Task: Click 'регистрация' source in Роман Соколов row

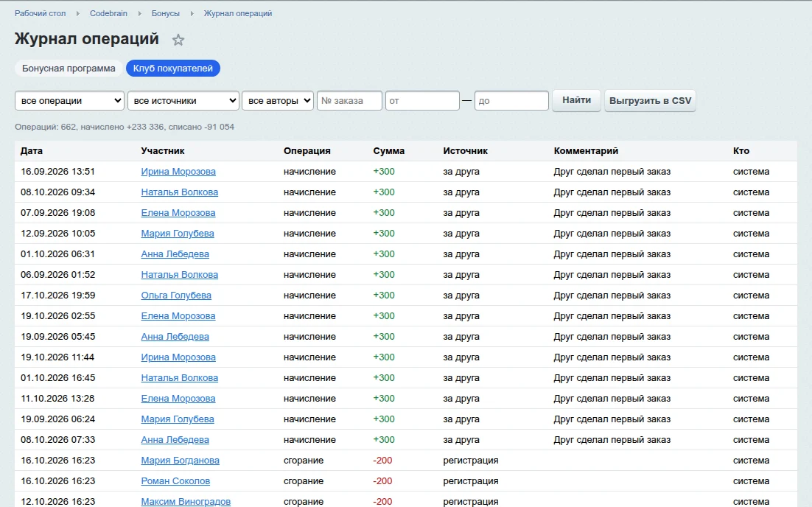Action: coord(470,481)
